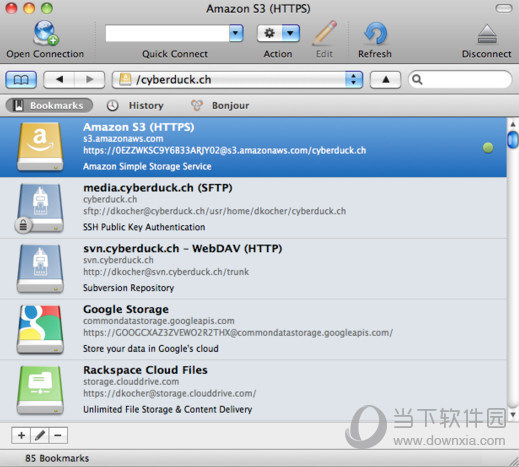Viewport: 519px width, 467px height.
Task: Click the blue scrollbar thumb
Action: pyautogui.click(x=513, y=140)
